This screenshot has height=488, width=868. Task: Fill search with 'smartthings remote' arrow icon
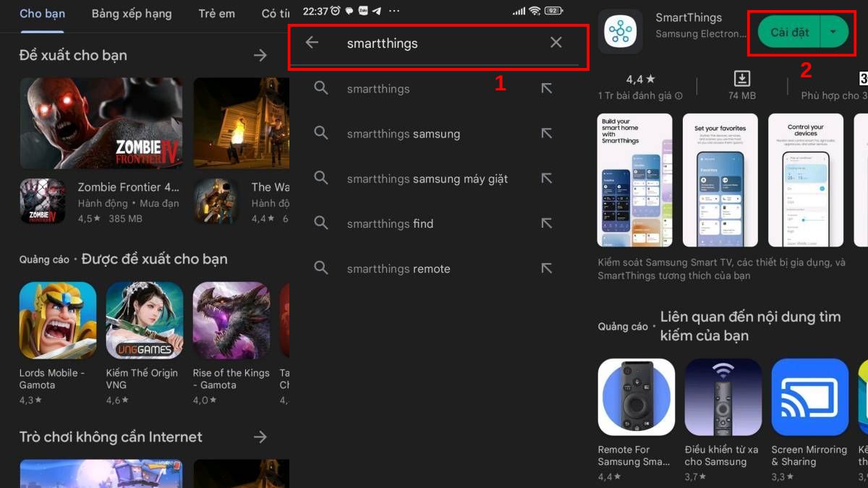547,267
